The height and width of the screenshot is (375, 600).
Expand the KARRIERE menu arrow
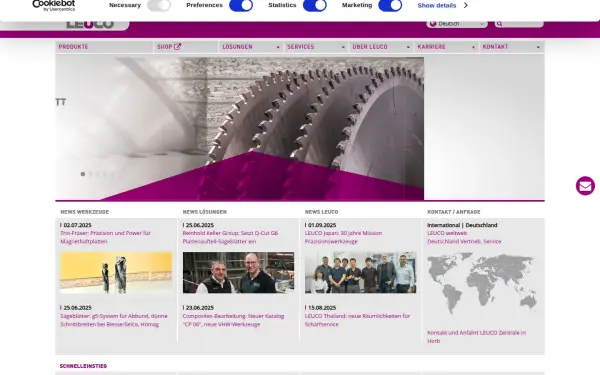473,47
